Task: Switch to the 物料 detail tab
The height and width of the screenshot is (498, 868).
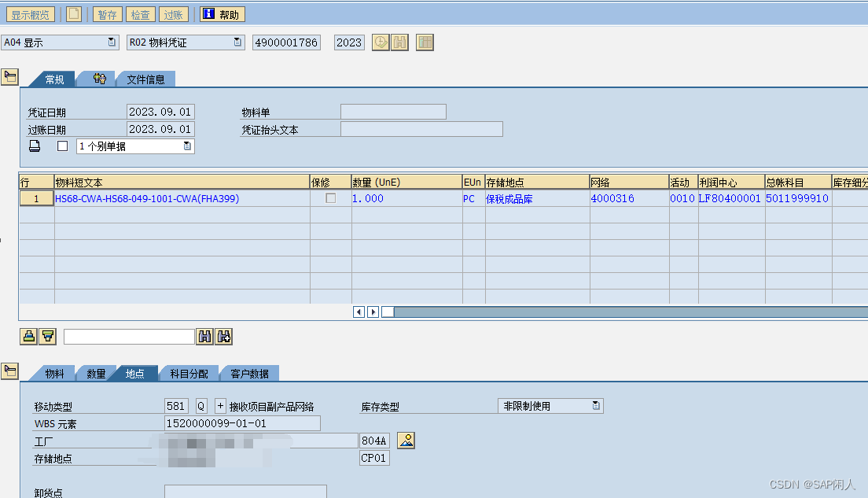Action: tap(53, 374)
